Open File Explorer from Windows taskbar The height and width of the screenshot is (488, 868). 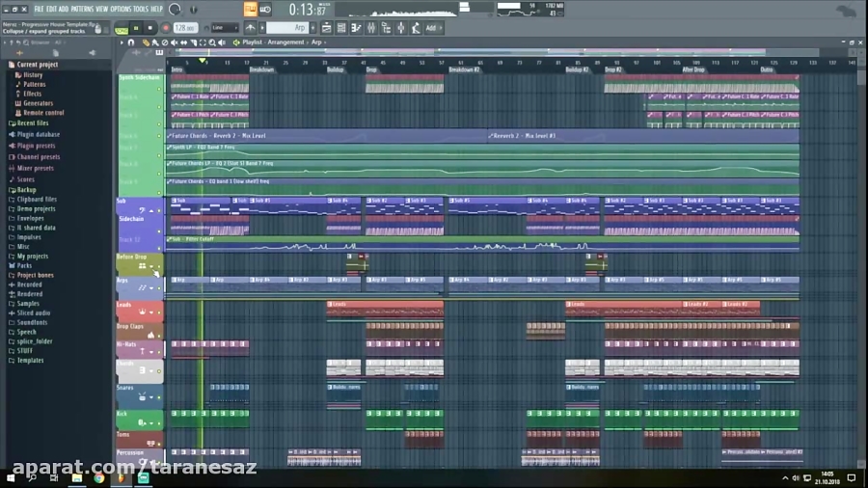(77, 478)
